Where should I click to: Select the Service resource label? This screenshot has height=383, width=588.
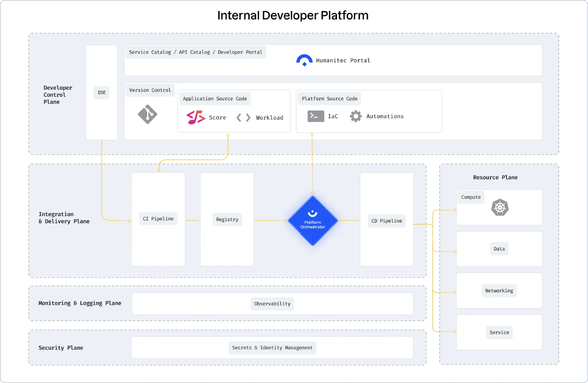point(499,333)
